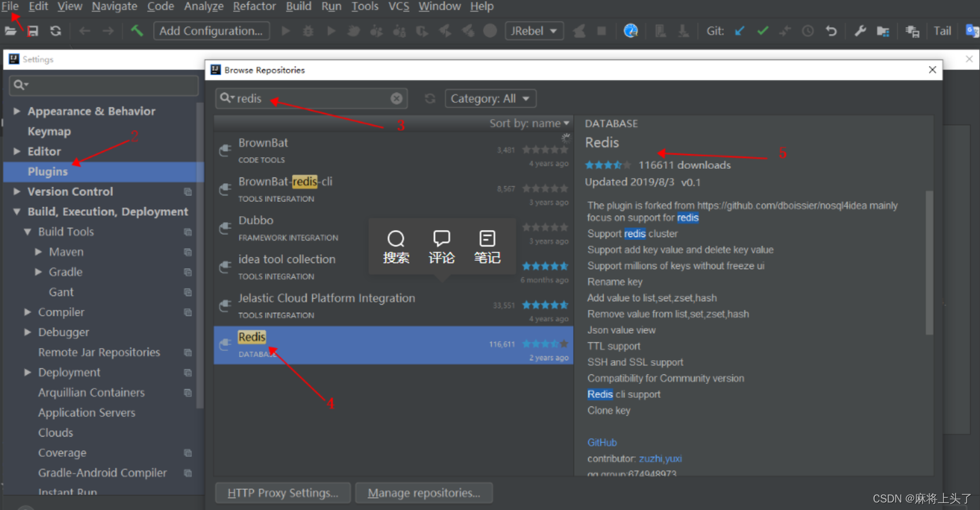The height and width of the screenshot is (510, 980).
Task: Click the plugin search field containing redis
Action: [311, 98]
